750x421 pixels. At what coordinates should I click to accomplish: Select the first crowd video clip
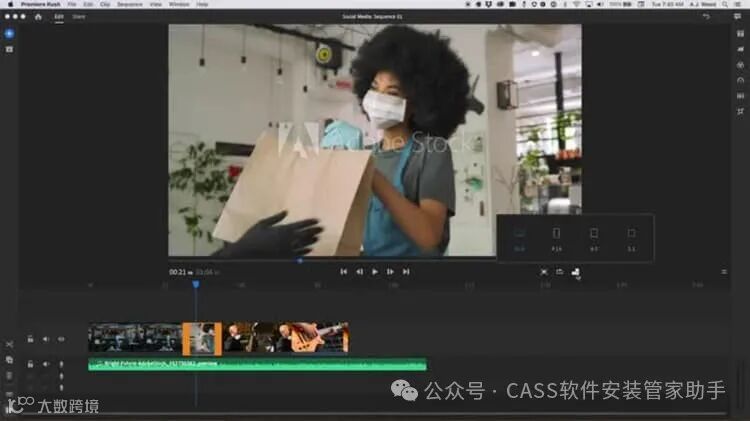[x=135, y=338]
